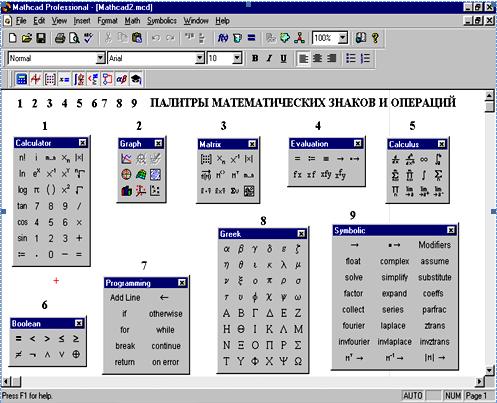Toggle Bold formatting

click(x=255, y=58)
